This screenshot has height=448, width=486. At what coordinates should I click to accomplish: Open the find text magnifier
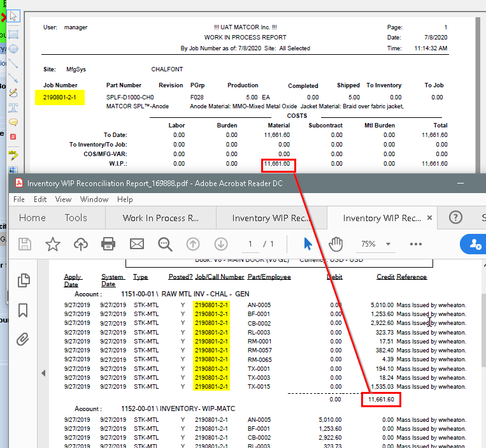(x=165, y=244)
